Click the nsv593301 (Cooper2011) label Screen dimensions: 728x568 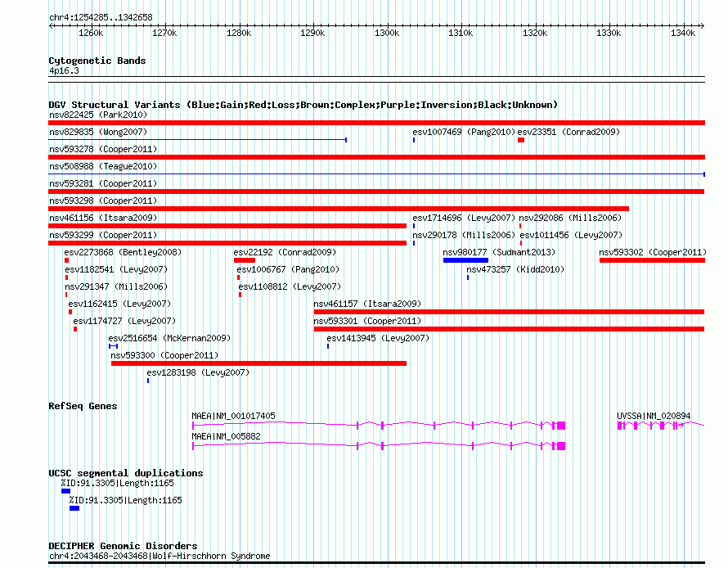(x=367, y=321)
